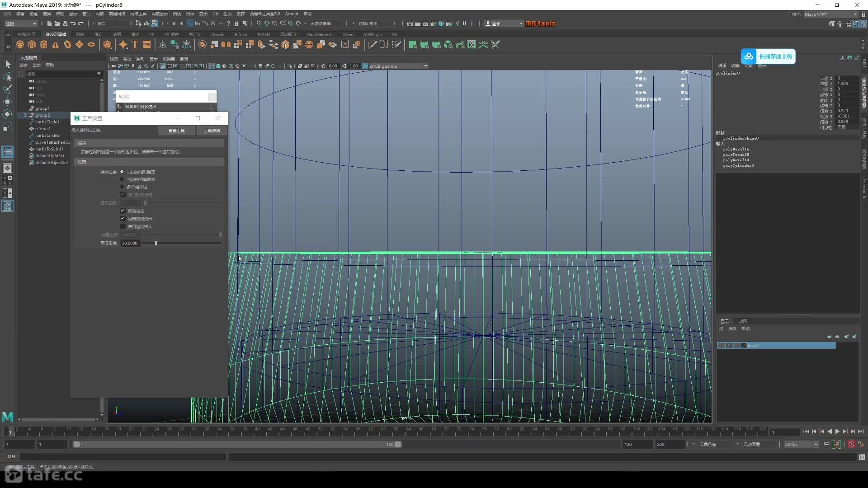
Task: Click the play forward button
Action: point(837,432)
